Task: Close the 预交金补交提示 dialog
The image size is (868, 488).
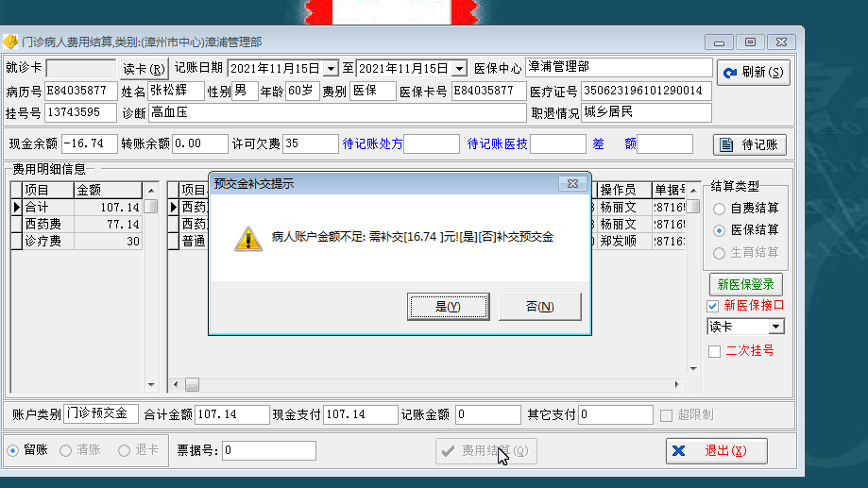Action: pos(572,184)
